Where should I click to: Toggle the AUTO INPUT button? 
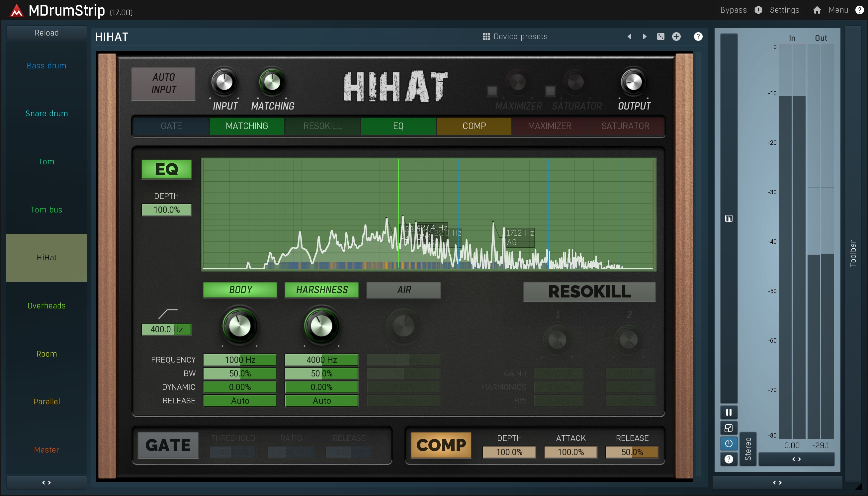pyautogui.click(x=163, y=83)
